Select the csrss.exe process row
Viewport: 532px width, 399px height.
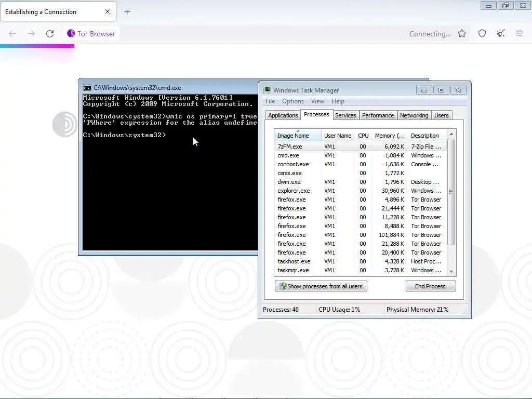(x=361, y=173)
